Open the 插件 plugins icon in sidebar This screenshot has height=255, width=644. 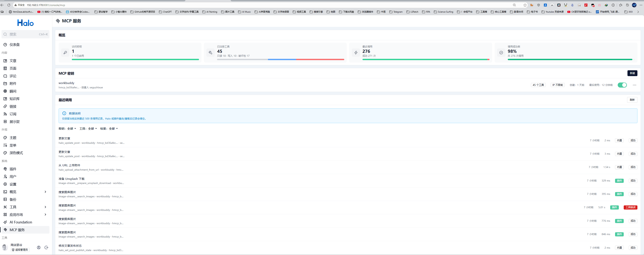click(5, 169)
